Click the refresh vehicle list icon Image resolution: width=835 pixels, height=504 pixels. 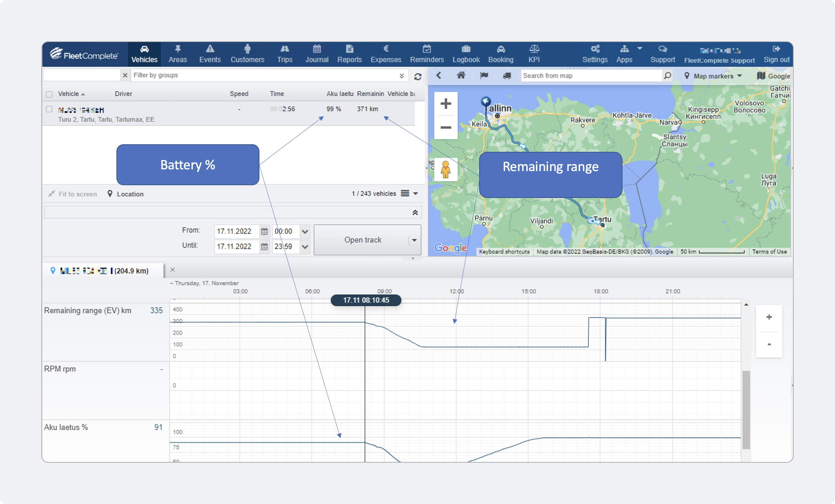tap(418, 76)
